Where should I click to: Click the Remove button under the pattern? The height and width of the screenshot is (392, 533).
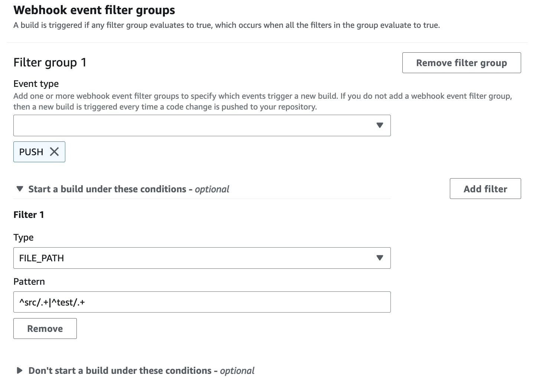[45, 328]
